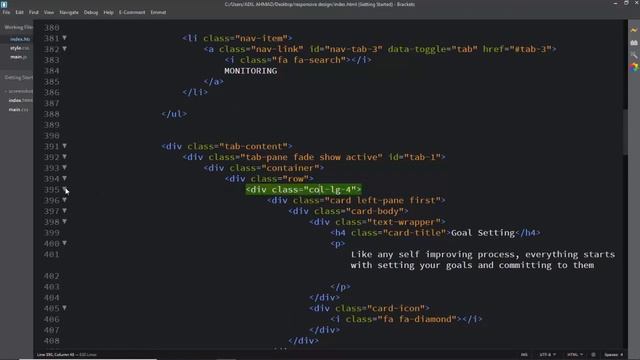Collapse card left-pane fold at line 396
Viewport: 640px width, 360px height.
(64, 200)
